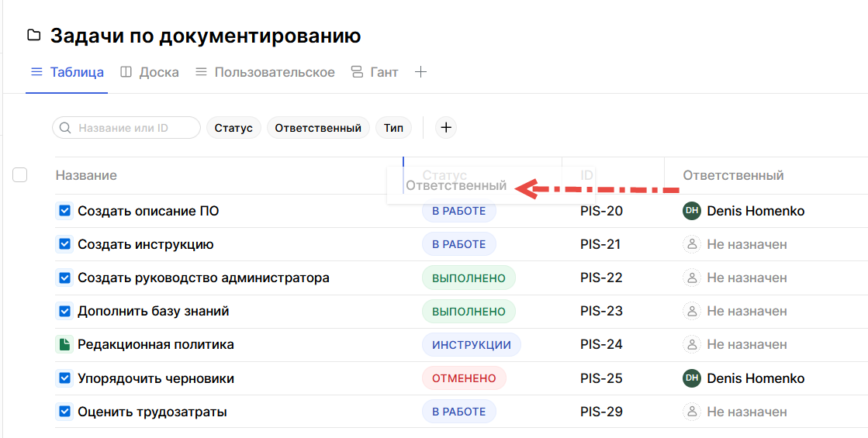The width and height of the screenshot is (868, 438).
Task: Click the plus icon to add a view
Action: (x=420, y=72)
